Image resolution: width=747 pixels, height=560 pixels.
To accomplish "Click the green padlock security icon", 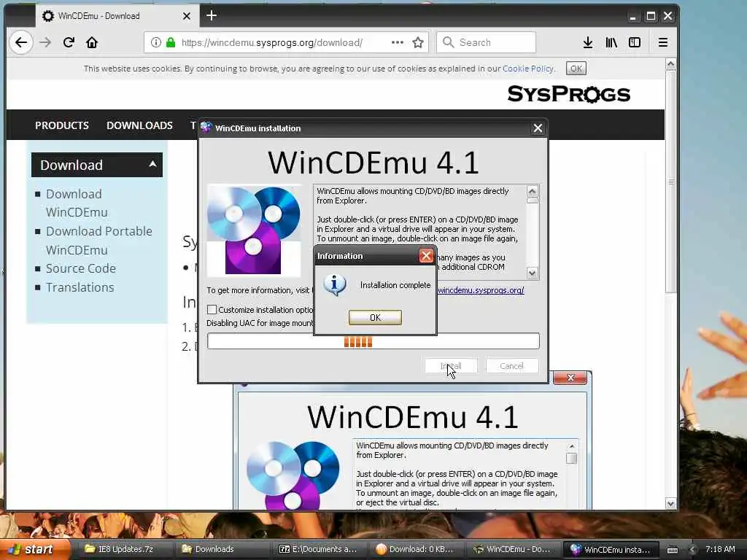I will click(x=171, y=42).
